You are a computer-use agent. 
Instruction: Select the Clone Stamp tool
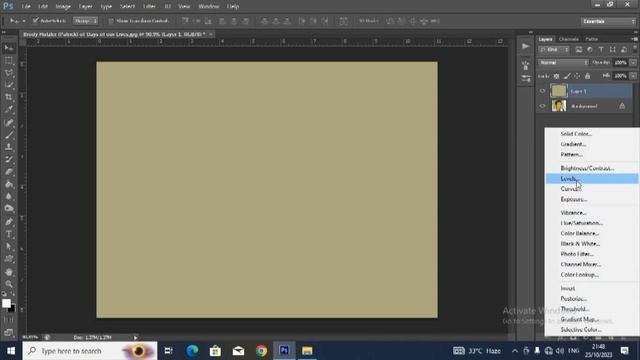9,147
